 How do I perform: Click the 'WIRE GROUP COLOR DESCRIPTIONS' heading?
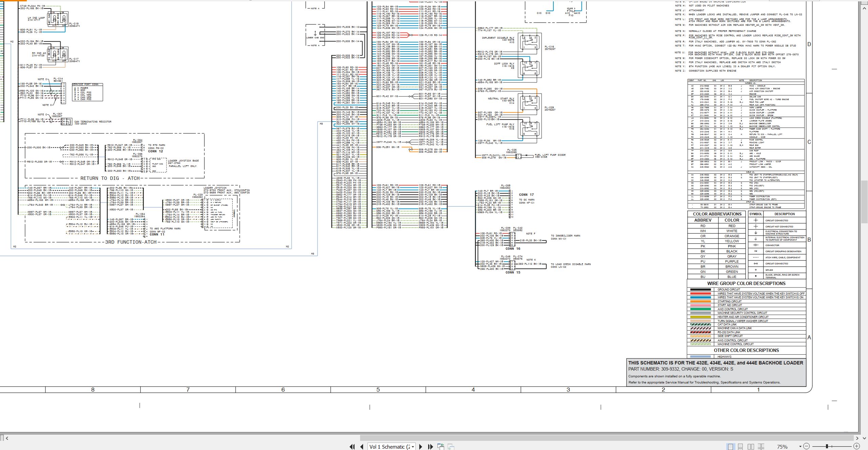point(746,283)
